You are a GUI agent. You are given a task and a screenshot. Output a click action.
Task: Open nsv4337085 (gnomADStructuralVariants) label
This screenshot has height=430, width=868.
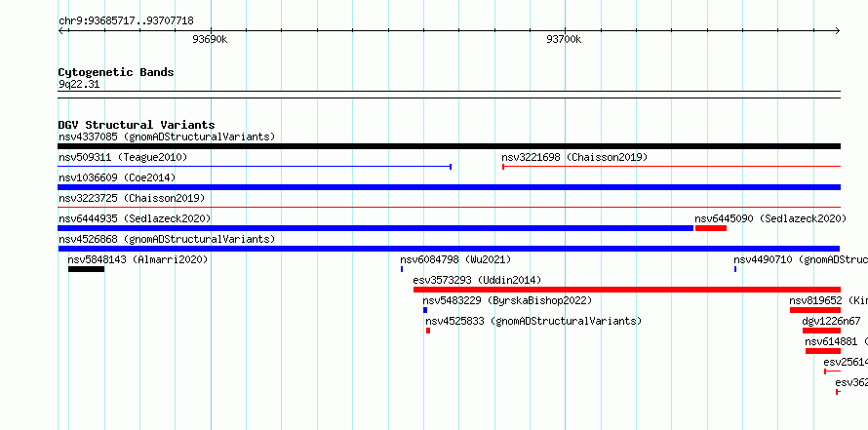tap(167, 137)
